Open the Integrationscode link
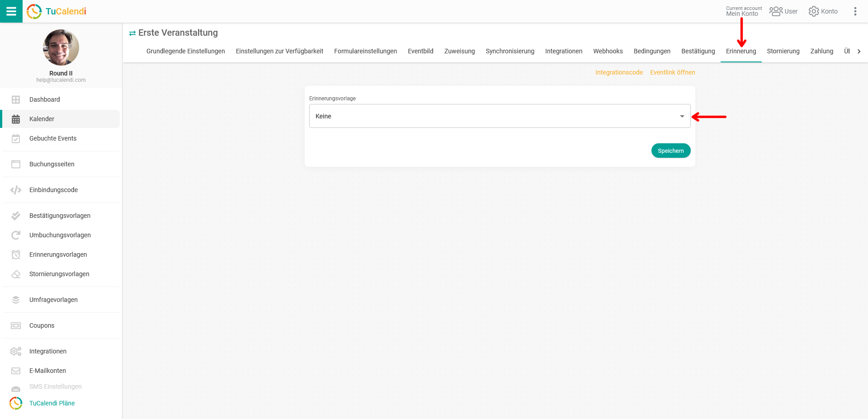The height and width of the screenshot is (419, 868). pyautogui.click(x=619, y=72)
